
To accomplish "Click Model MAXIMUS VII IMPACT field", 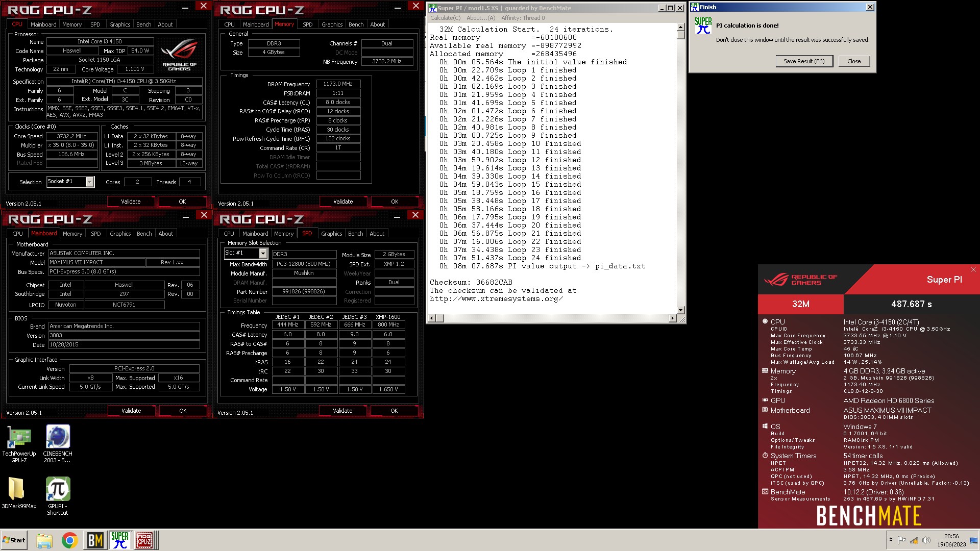I will (x=96, y=262).
